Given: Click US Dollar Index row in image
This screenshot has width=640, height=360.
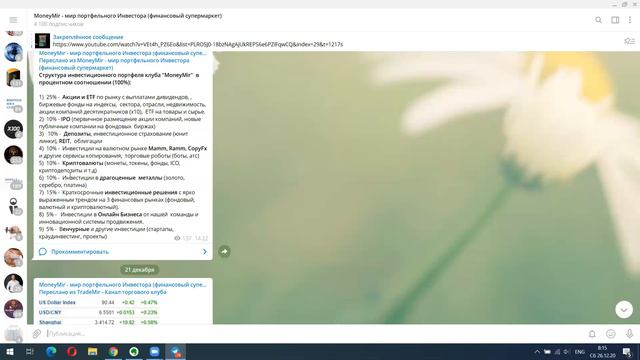Looking at the screenshot, I should click(98, 302).
